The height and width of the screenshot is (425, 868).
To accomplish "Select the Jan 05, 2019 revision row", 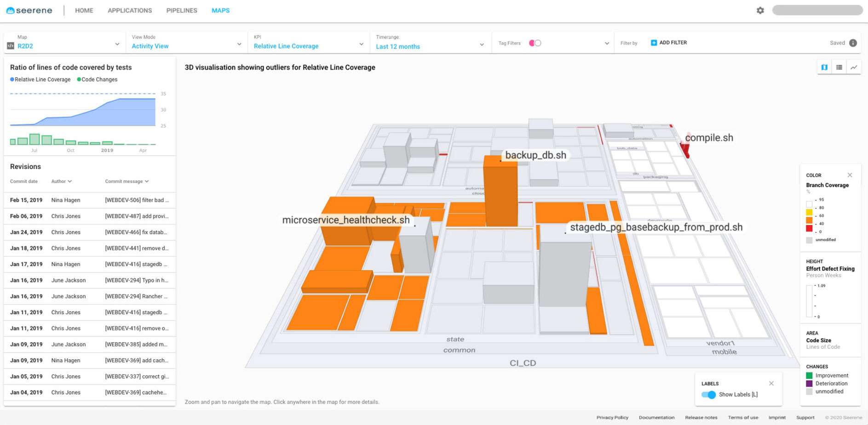I will 90,377.
